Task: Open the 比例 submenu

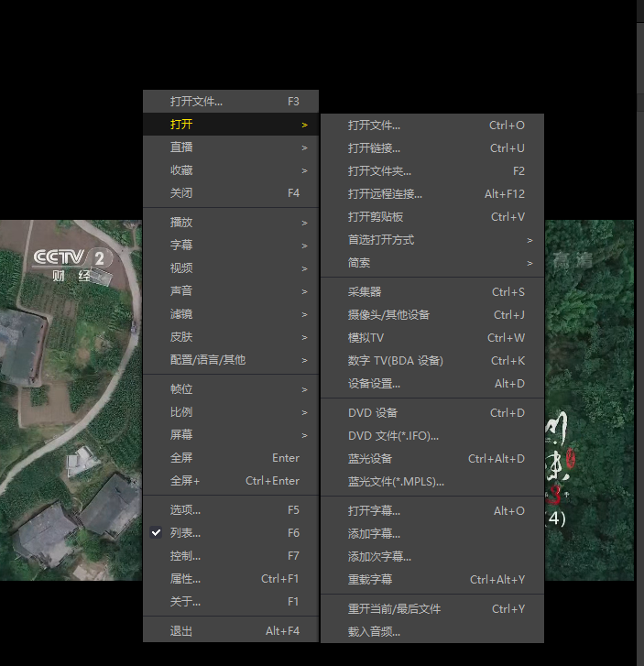Action: click(x=231, y=412)
